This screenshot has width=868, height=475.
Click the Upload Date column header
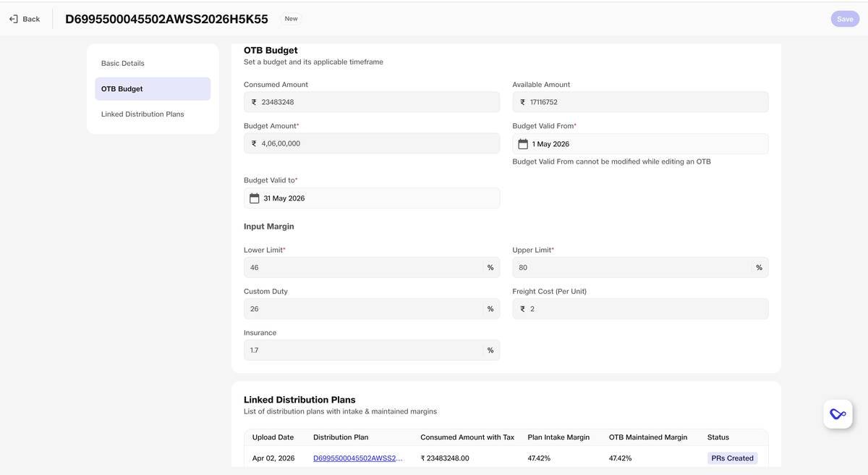pyautogui.click(x=273, y=437)
